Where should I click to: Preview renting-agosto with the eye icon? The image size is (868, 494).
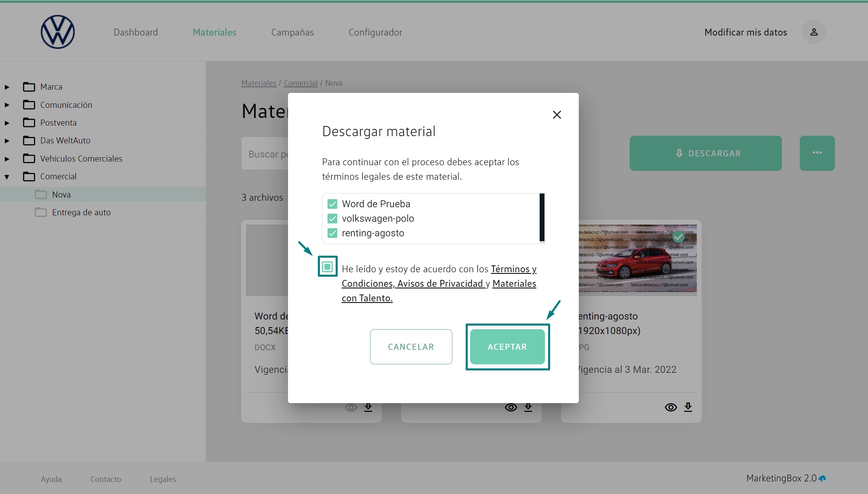pos(670,407)
